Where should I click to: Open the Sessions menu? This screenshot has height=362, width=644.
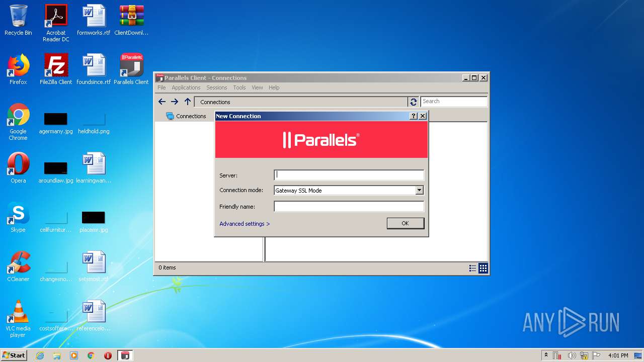[217, 87]
